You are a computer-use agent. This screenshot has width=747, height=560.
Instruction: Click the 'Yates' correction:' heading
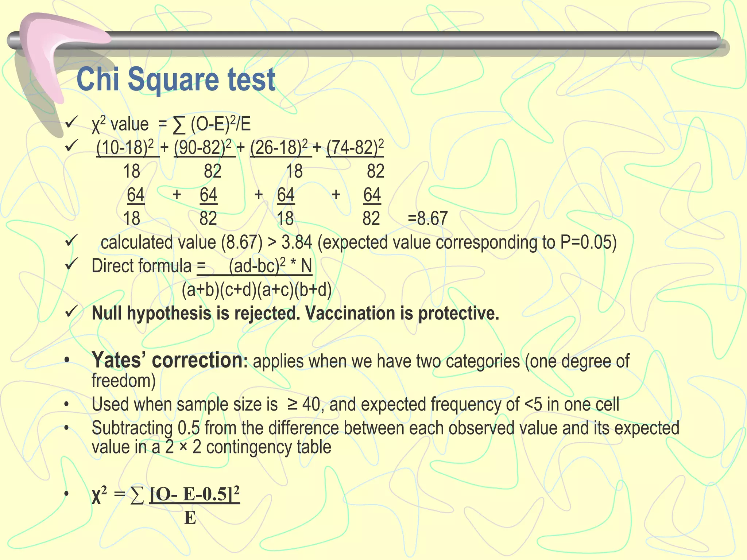(x=170, y=360)
